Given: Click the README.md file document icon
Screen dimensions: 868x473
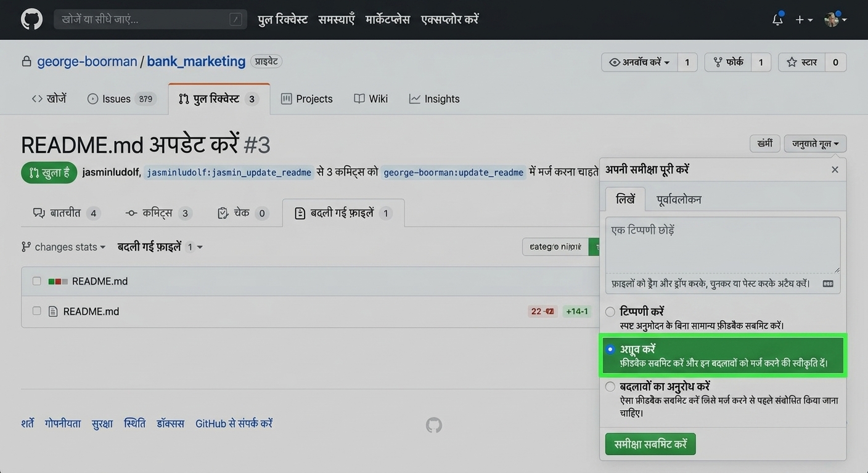Looking at the screenshot, I should pos(53,312).
